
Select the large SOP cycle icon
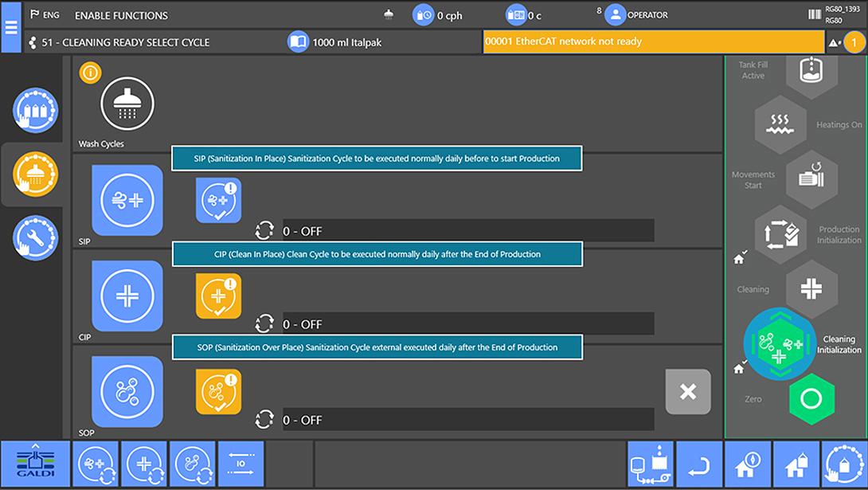(127, 392)
